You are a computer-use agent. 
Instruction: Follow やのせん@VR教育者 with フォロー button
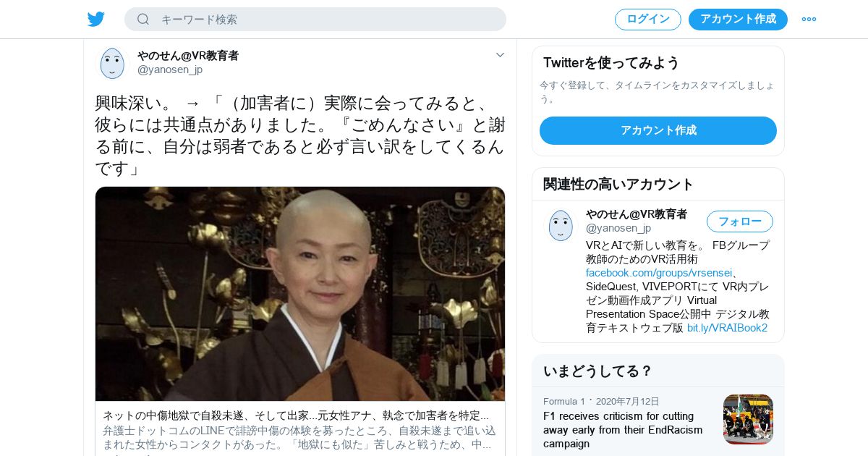pos(740,221)
